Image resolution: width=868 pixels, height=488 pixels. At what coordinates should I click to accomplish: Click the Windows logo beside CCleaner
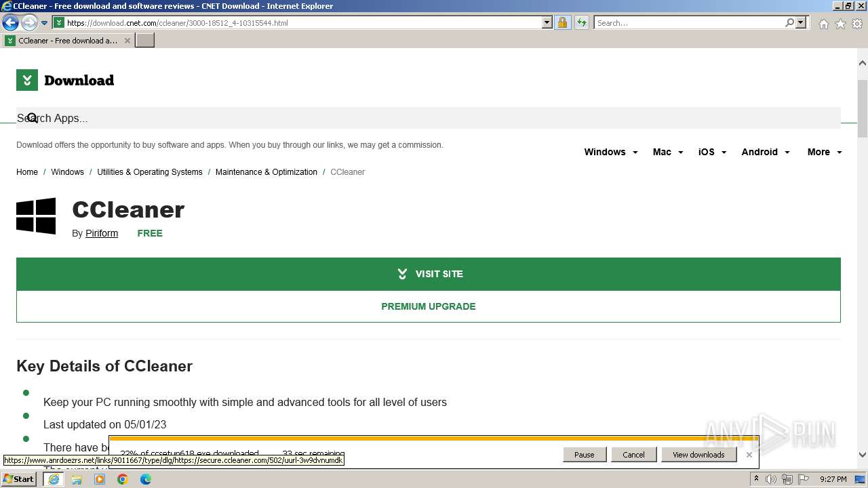[x=36, y=216]
